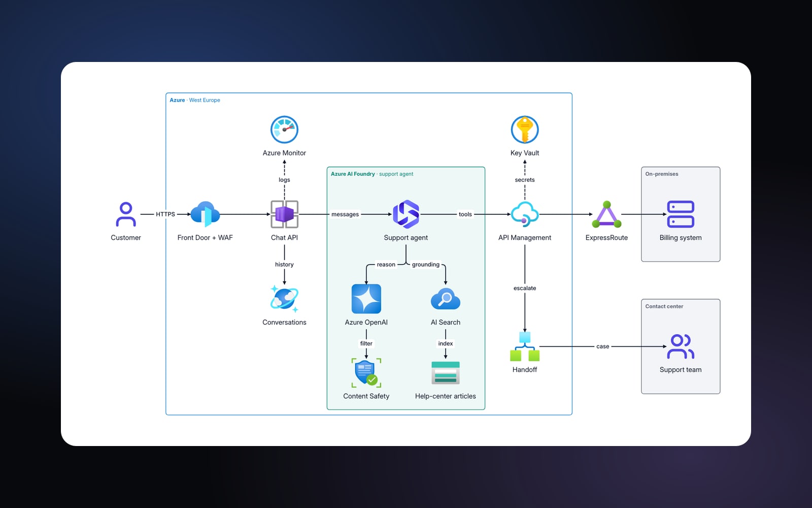The height and width of the screenshot is (508, 812).
Task: Select the Help-center articles storage icon
Action: [446, 373]
